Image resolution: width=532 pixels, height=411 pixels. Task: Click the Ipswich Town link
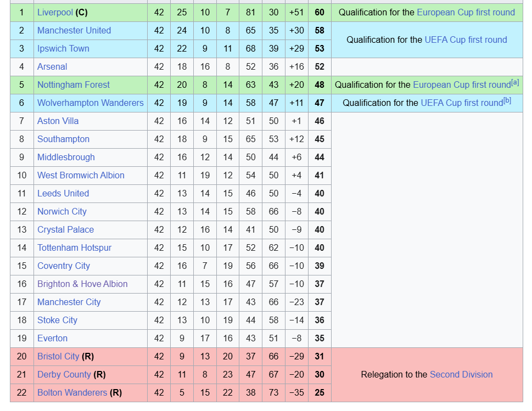point(63,48)
